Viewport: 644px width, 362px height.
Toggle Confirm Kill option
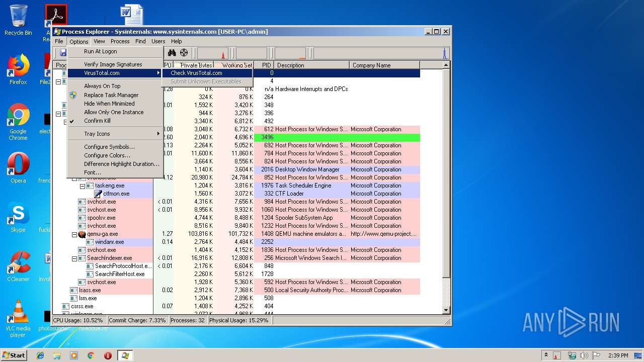[x=115, y=121]
